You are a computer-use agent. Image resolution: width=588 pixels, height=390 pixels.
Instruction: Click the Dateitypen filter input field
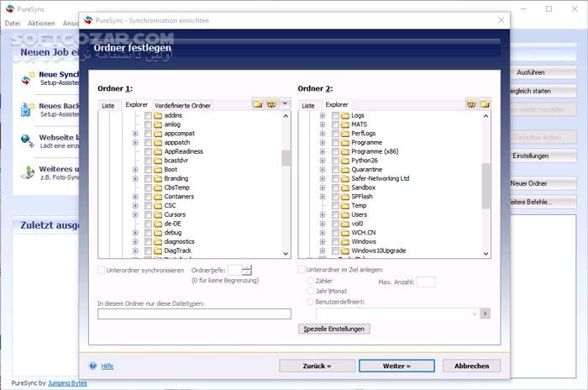point(194,314)
